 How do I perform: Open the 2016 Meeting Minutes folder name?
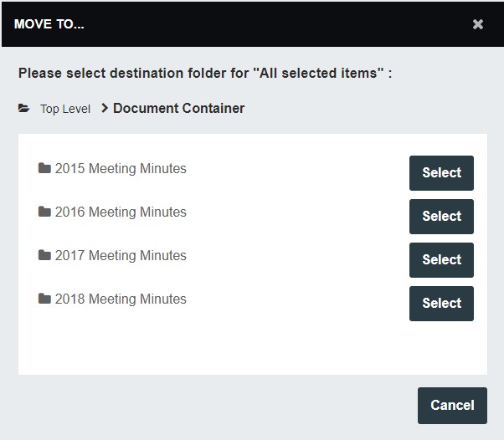click(x=121, y=212)
